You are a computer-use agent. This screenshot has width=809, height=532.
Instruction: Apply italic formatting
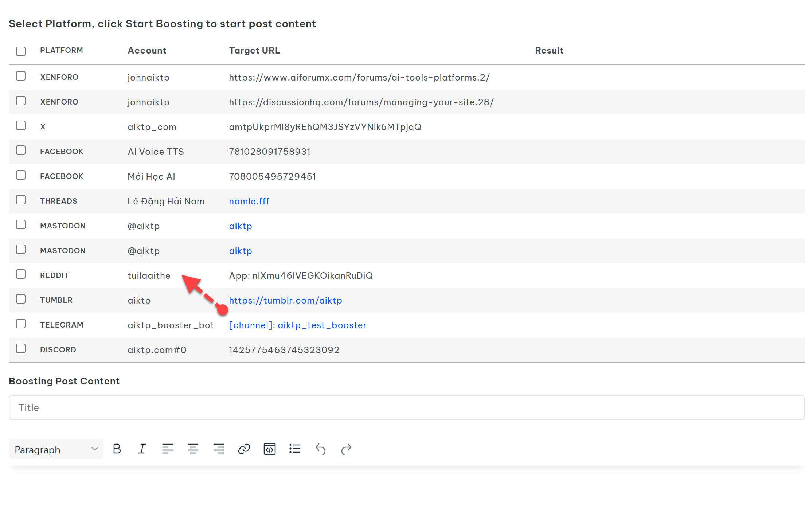[142, 449]
